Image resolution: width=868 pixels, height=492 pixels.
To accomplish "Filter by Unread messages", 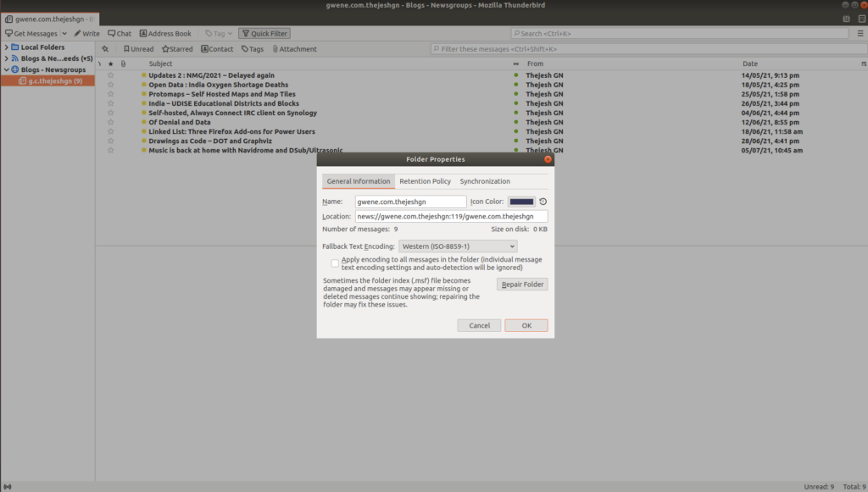I will point(138,48).
